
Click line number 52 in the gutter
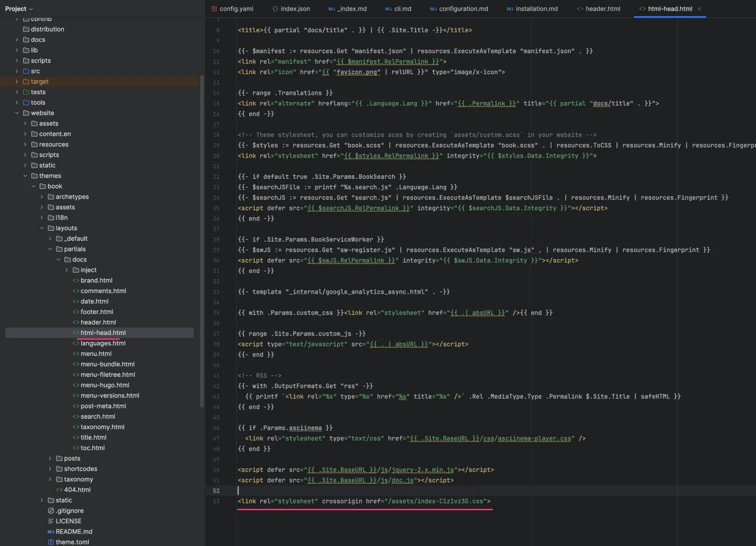coord(216,491)
